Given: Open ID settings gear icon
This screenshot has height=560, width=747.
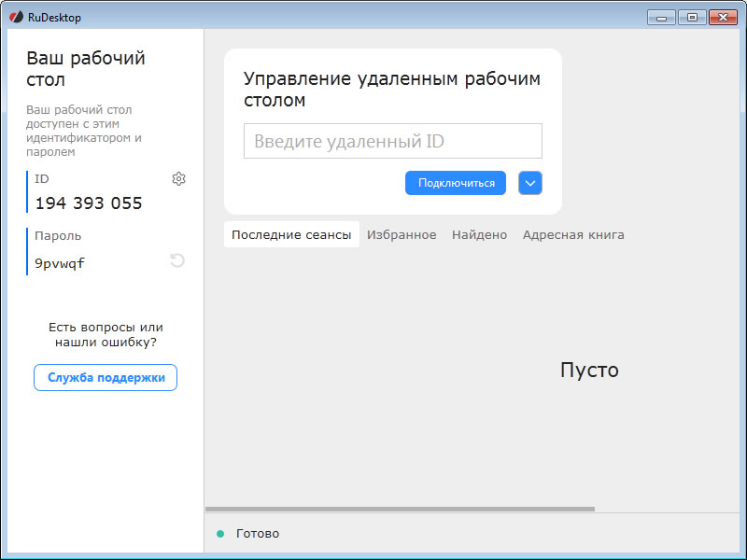Looking at the screenshot, I should [178, 179].
